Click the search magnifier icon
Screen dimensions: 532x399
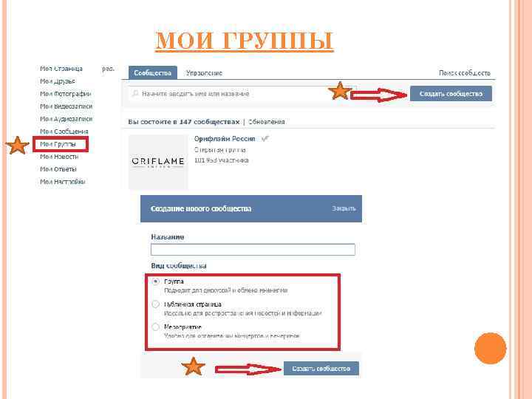coord(135,93)
